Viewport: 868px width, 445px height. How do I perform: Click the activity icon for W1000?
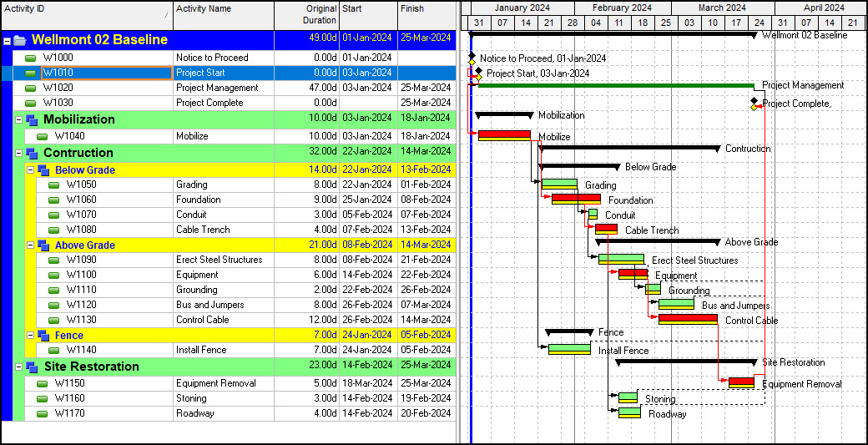pos(30,58)
